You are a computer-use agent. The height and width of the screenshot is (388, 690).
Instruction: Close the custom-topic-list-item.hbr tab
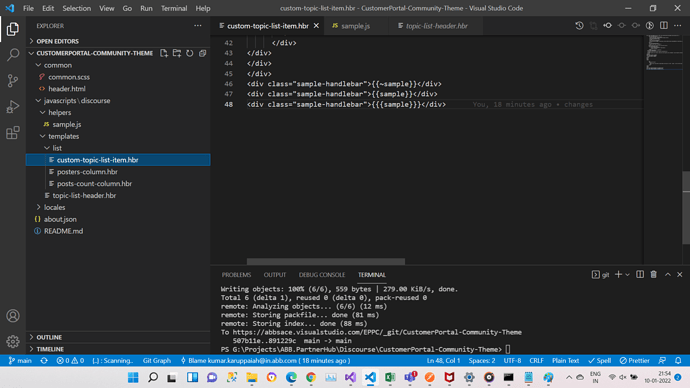pyautogui.click(x=316, y=26)
